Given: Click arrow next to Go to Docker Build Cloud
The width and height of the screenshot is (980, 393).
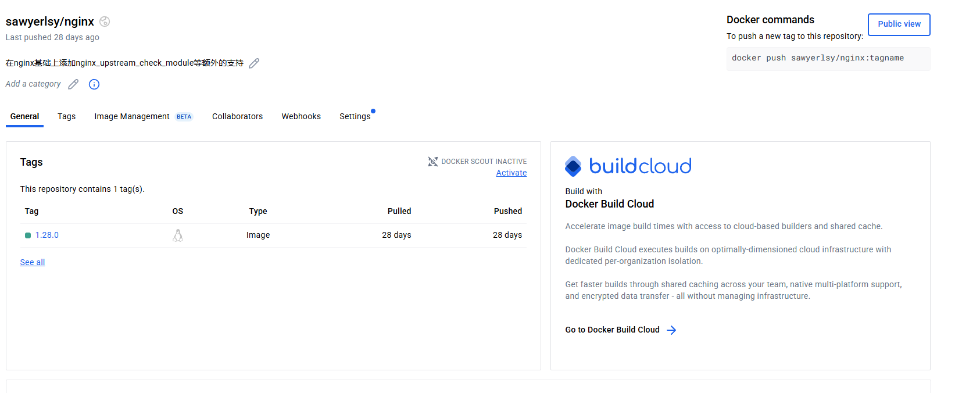Looking at the screenshot, I should (671, 330).
